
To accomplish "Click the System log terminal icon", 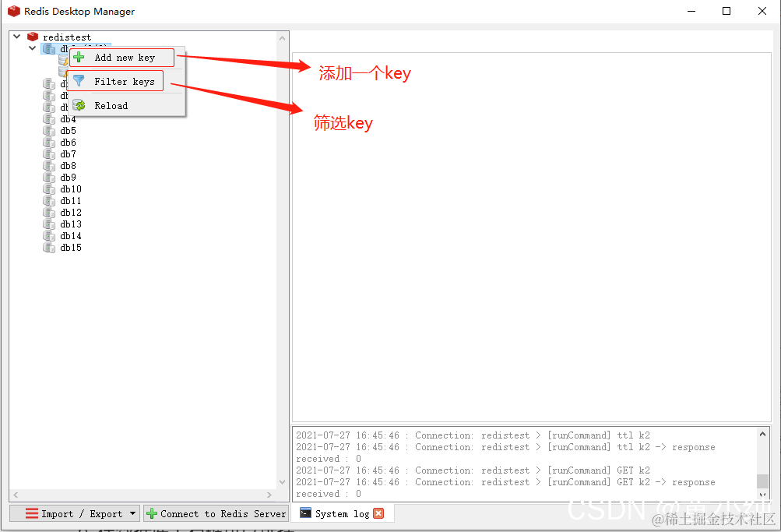I will pos(306,513).
